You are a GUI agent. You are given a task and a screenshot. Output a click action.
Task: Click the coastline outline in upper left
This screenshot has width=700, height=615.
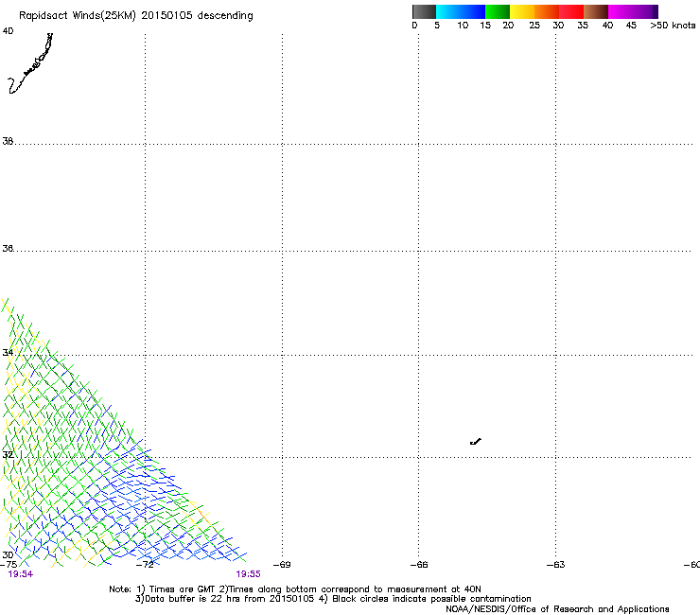point(30,63)
